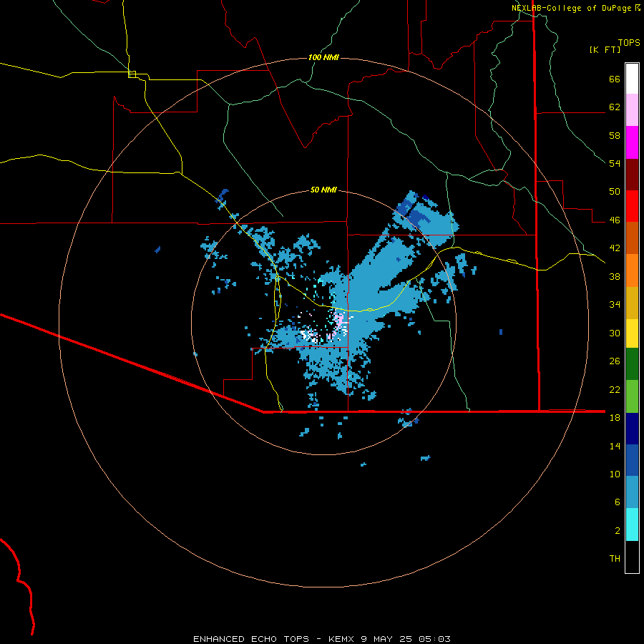This screenshot has height=644, width=644.
Task: Click the magenta 58 kft legend swatch
Action: click(x=632, y=142)
